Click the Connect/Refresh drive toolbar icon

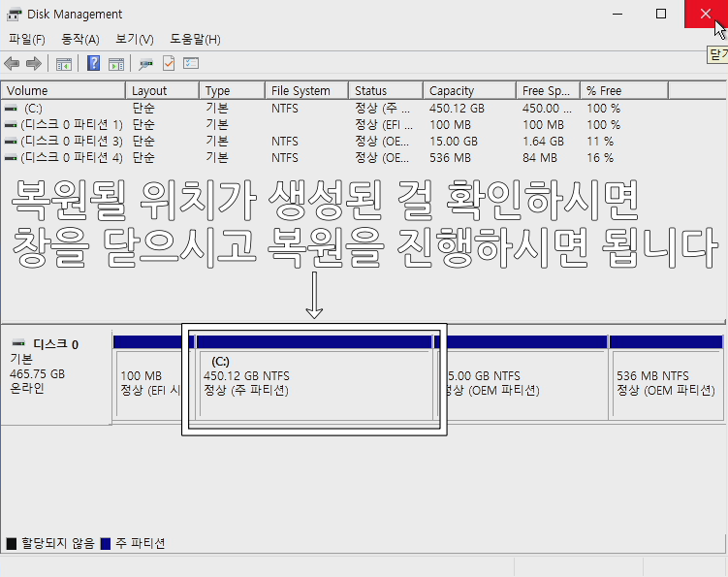click(145, 64)
